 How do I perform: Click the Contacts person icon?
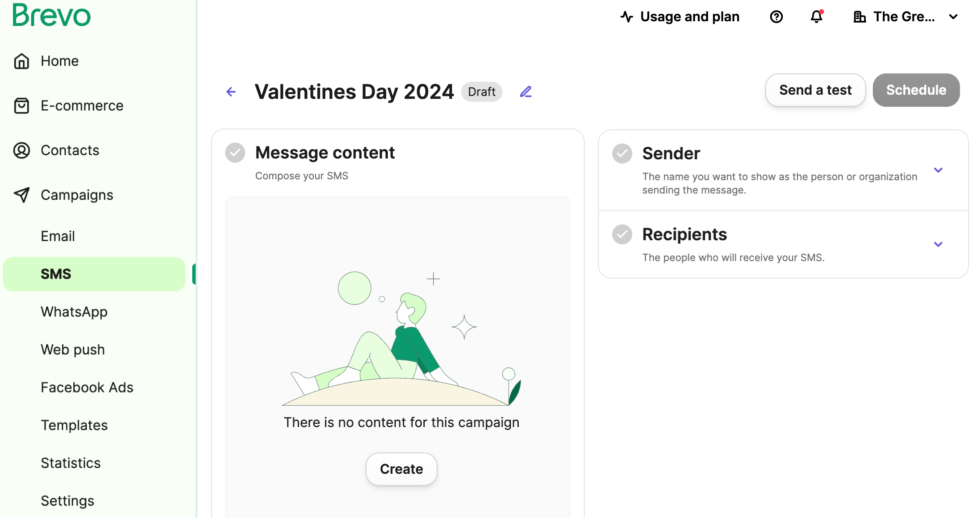pyautogui.click(x=22, y=151)
